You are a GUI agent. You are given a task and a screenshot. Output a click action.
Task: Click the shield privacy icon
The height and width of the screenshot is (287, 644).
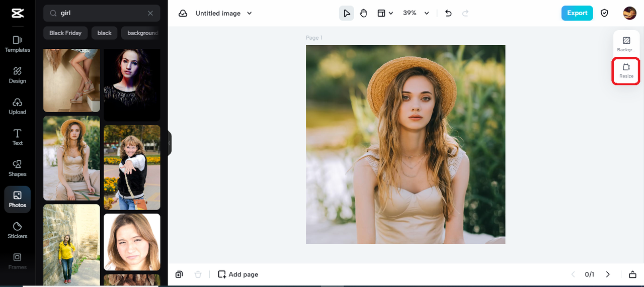click(605, 14)
